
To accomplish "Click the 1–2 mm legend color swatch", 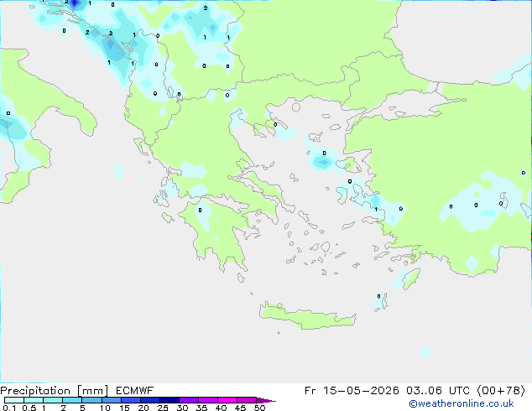I will pyautogui.click(x=53, y=400).
